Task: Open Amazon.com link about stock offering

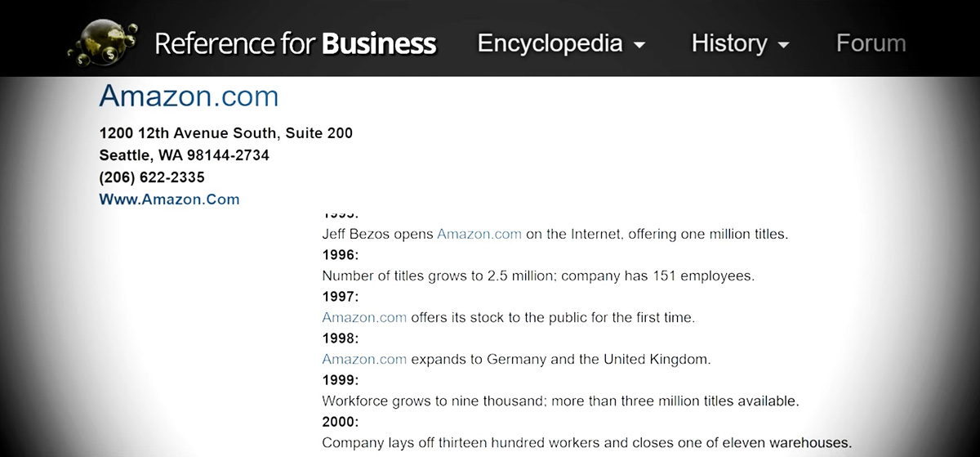Action: click(364, 317)
